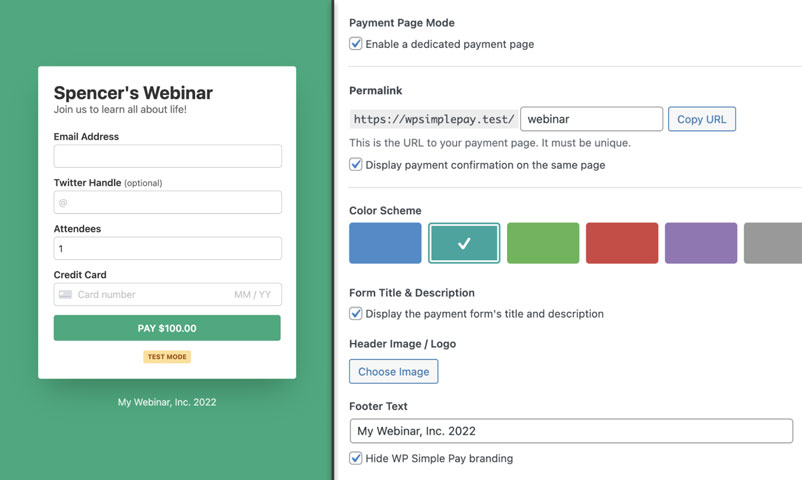Uncheck display form title and description
The width and height of the screenshot is (802, 480).
356,314
